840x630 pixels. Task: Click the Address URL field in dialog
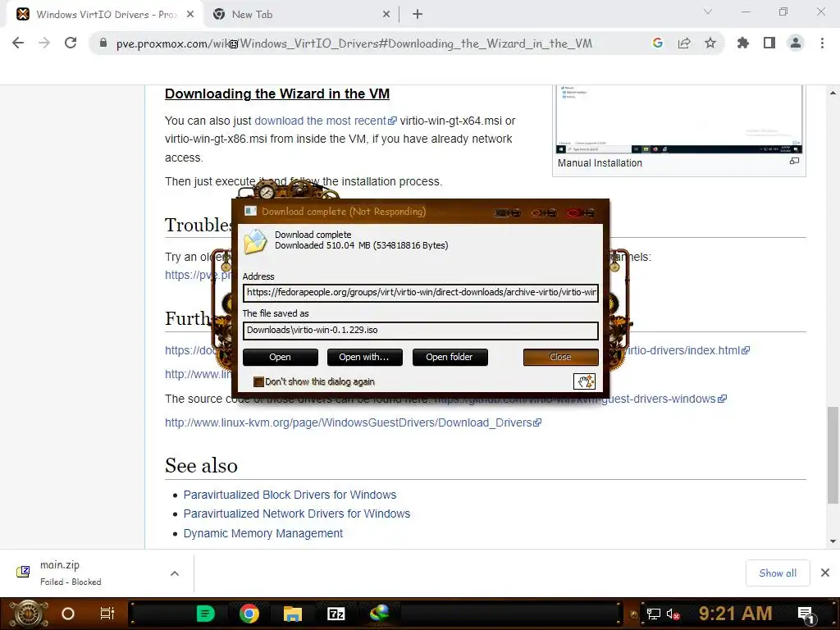point(421,293)
